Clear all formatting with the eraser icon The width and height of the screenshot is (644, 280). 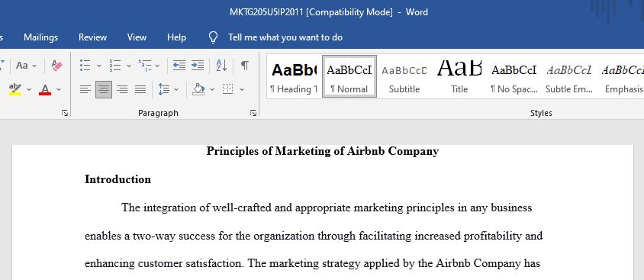[x=56, y=66]
